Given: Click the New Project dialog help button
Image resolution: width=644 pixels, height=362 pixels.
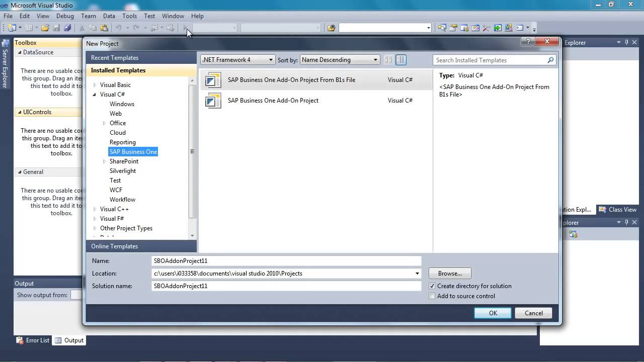Looking at the screenshot, I should pyautogui.click(x=528, y=42).
